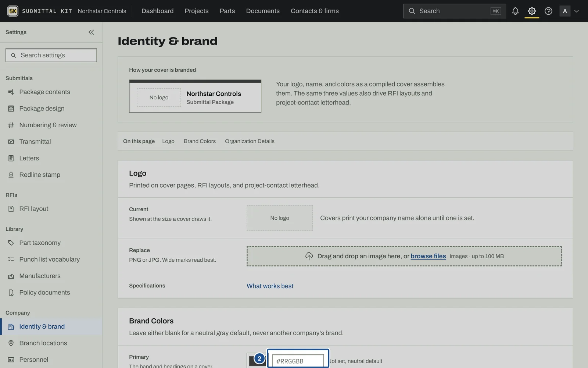
Task: Open What works best link
Action: (270, 286)
